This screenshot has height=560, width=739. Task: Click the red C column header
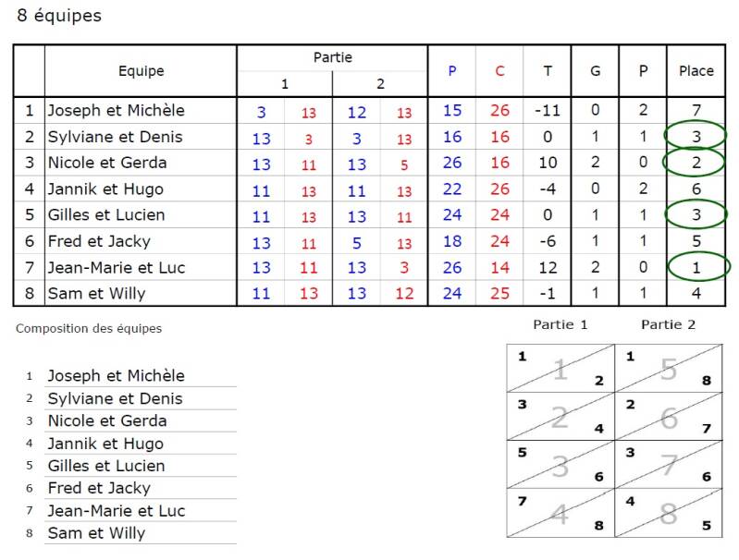coord(499,71)
